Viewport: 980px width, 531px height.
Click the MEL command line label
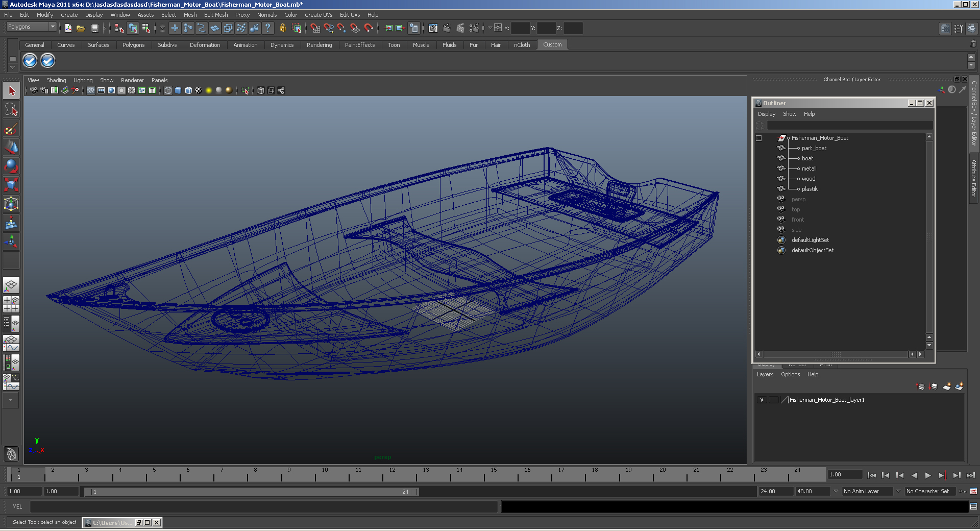coord(17,506)
